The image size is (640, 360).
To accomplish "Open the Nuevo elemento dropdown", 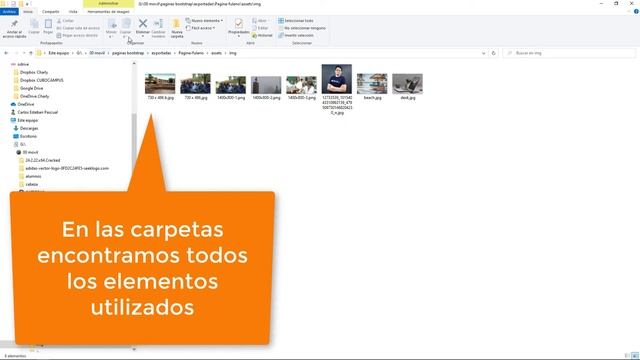I will click(204, 20).
